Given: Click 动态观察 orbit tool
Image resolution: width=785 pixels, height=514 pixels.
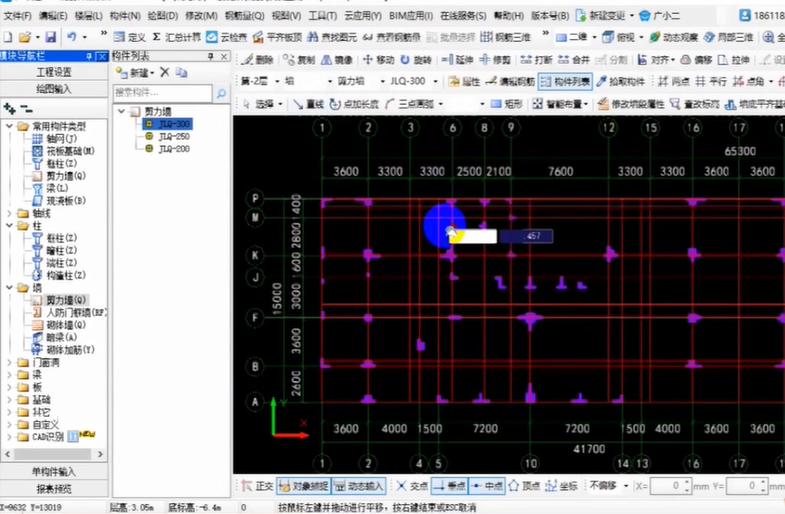Looking at the screenshot, I should tap(673, 37).
